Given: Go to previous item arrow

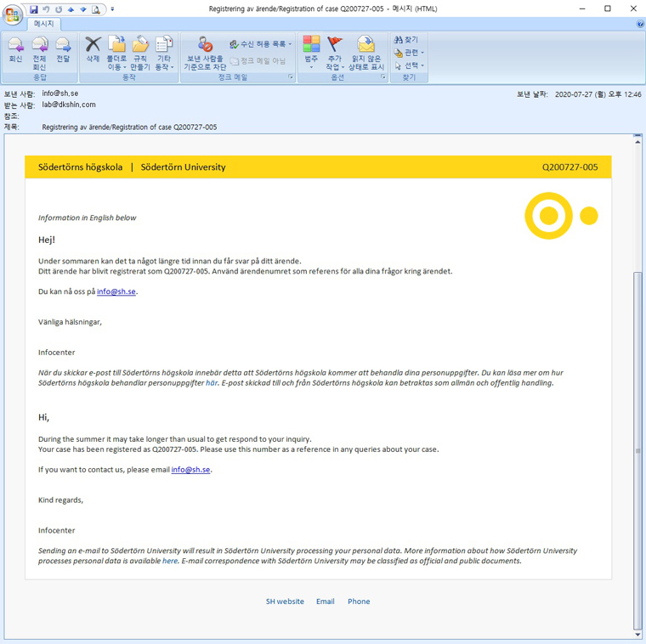Looking at the screenshot, I should pos(71,9).
